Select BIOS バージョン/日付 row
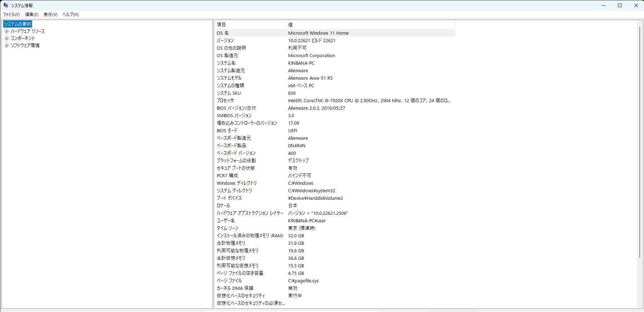This screenshot has height=312, width=644. [335, 108]
